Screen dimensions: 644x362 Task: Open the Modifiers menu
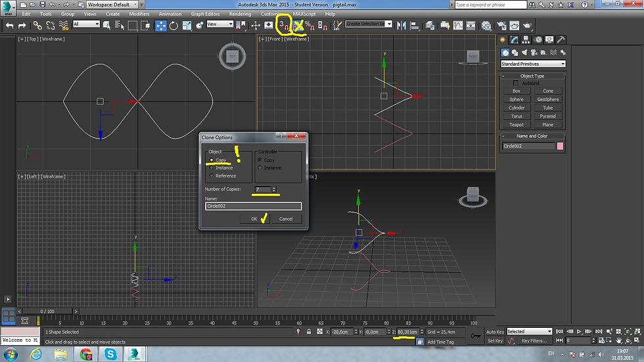tap(139, 14)
